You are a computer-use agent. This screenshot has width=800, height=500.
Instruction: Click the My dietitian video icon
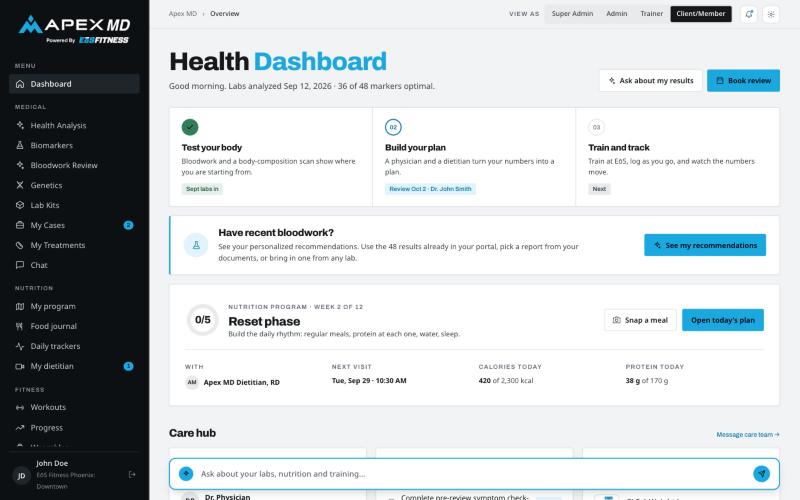pos(20,366)
